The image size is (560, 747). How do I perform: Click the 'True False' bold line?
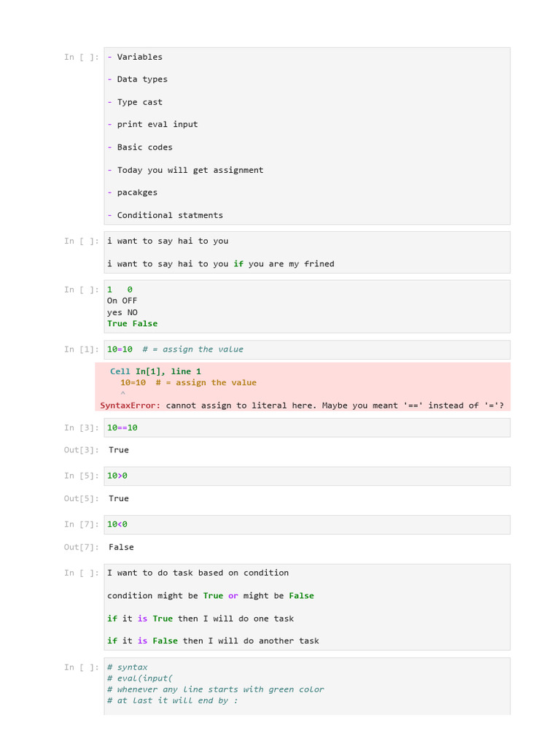click(132, 324)
